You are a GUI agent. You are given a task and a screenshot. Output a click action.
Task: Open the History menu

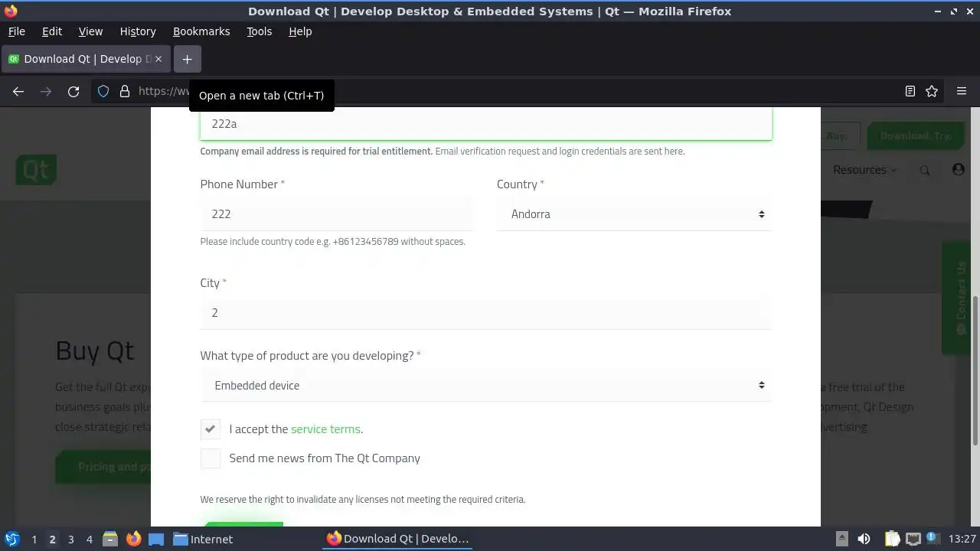138,31
